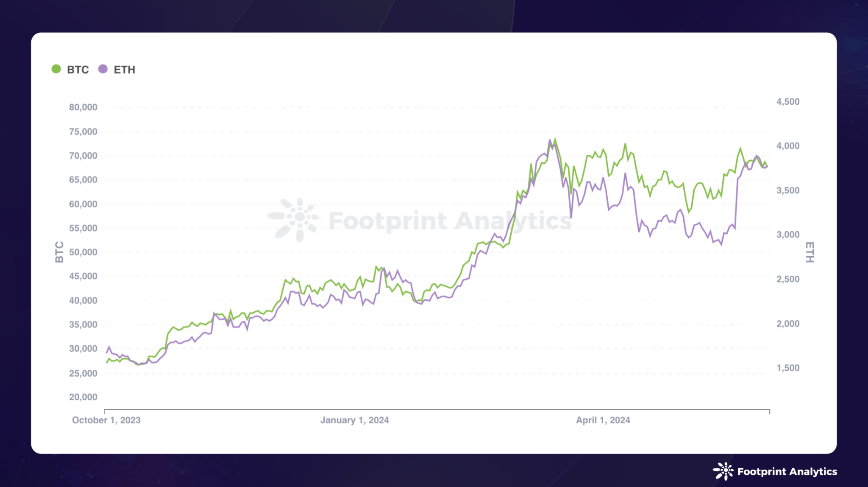Click the vertical BTC axis title

coord(59,252)
